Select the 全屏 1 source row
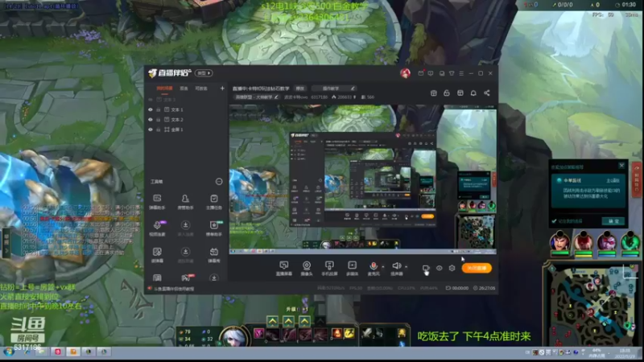This screenshot has height=362, width=644. point(186,130)
